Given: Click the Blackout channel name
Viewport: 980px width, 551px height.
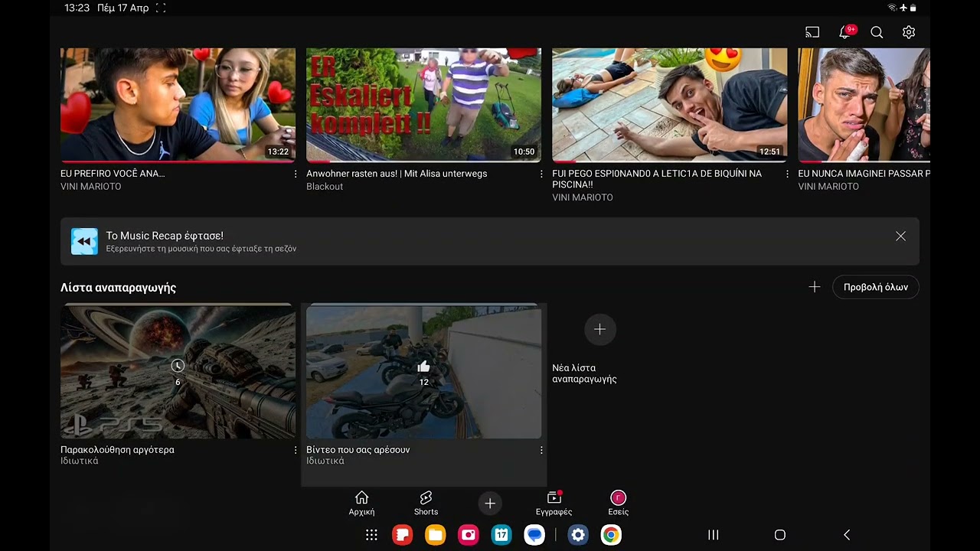Looking at the screenshot, I should click(325, 187).
